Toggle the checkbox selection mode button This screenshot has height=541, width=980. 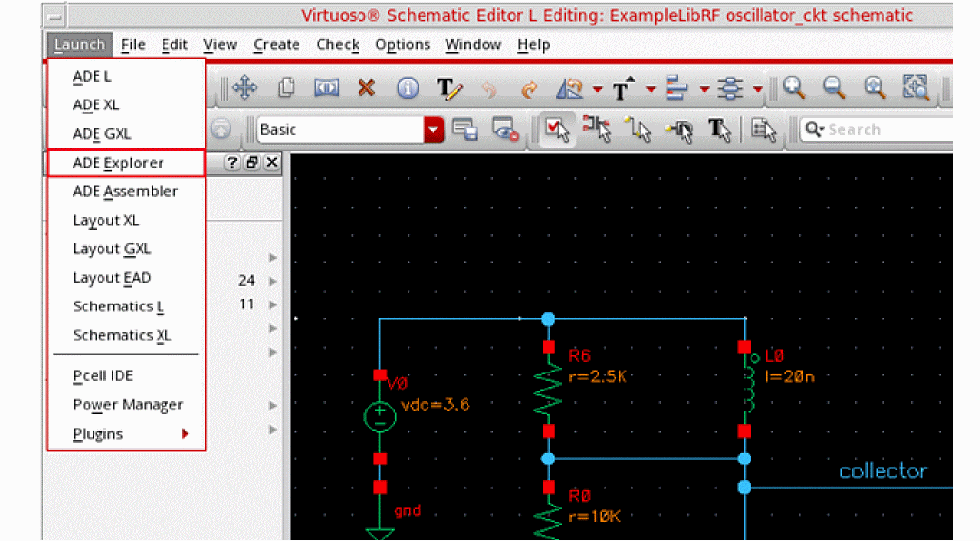pos(556,129)
